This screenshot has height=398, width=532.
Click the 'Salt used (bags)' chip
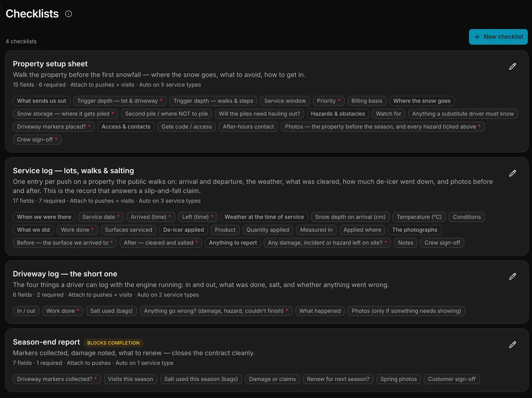point(112,311)
